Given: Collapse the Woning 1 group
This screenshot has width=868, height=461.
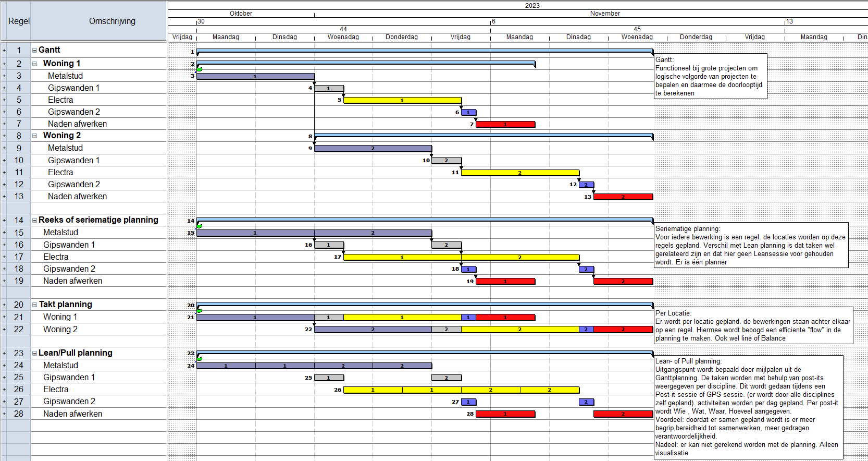Looking at the screenshot, I should 35,64.
